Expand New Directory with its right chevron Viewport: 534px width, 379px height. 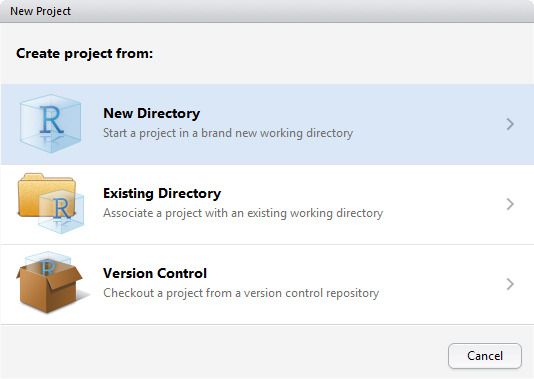510,124
